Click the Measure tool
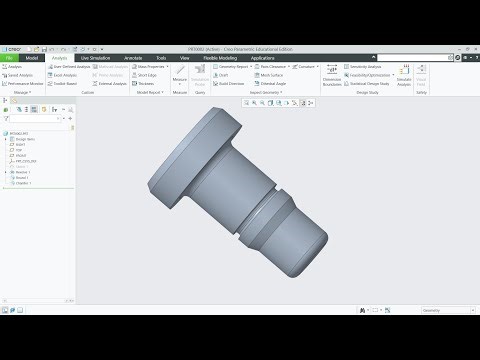 pyautogui.click(x=180, y=73)
